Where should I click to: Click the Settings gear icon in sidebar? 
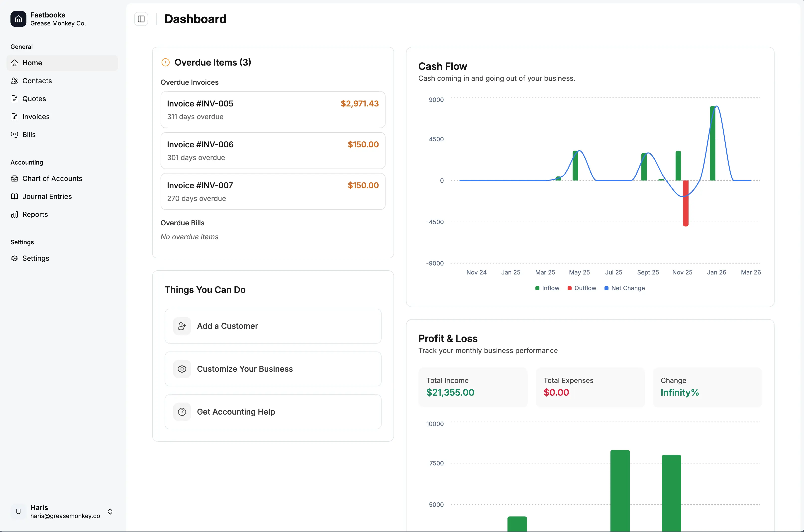click(x=14, y=258)
